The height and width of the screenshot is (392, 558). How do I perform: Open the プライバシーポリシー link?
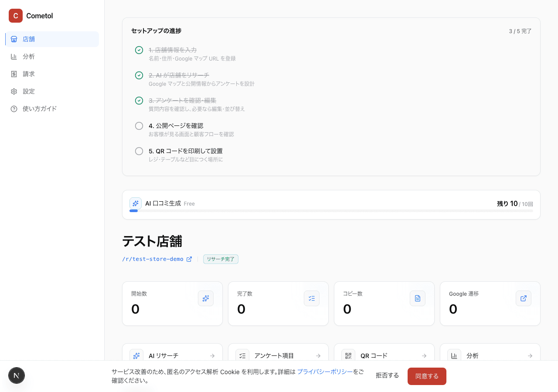(x=325, y=372)
